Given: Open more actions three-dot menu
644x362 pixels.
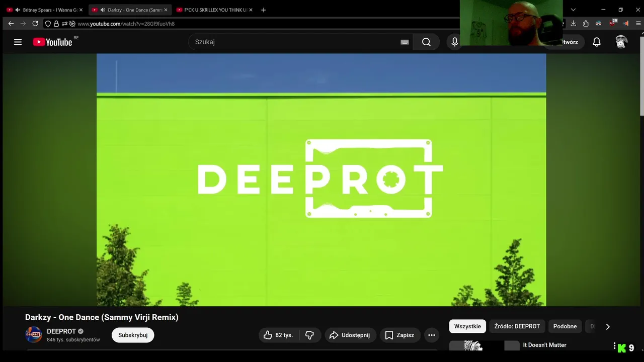Looking at the screenshot, I should 432,335.
